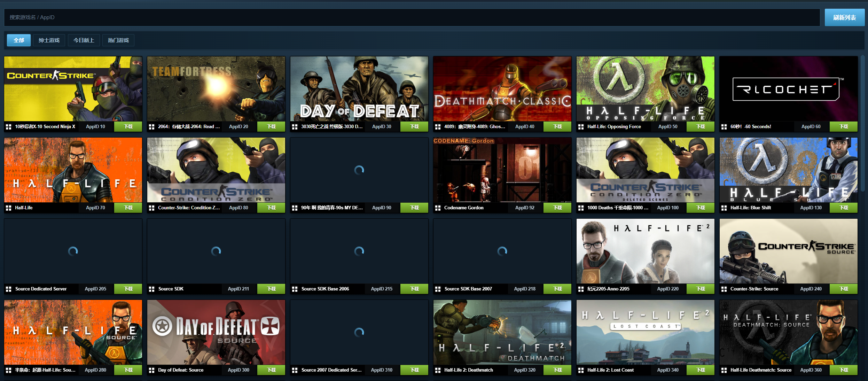
Task: Click the Windows icon beside Half-Life 2: Deathmatch
Action: click(x=438, y=370)
